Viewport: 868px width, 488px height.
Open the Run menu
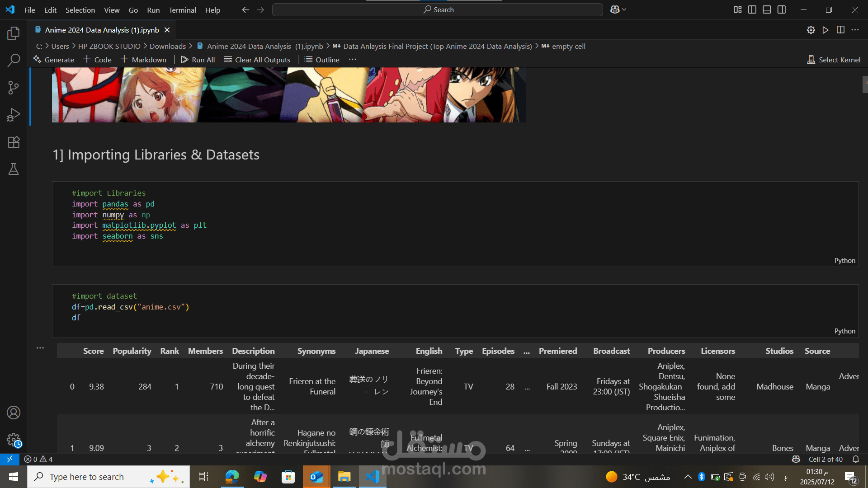pos(153,9)
